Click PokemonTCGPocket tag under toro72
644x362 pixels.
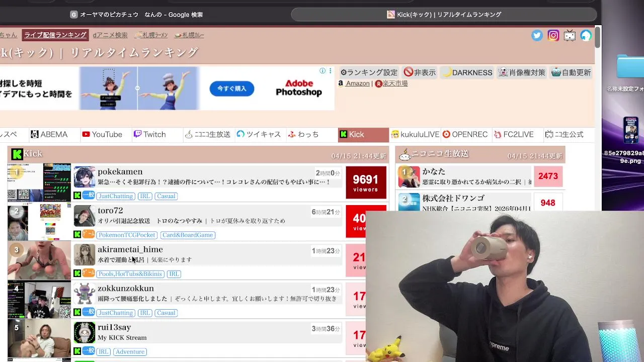(x=127, y=235)
